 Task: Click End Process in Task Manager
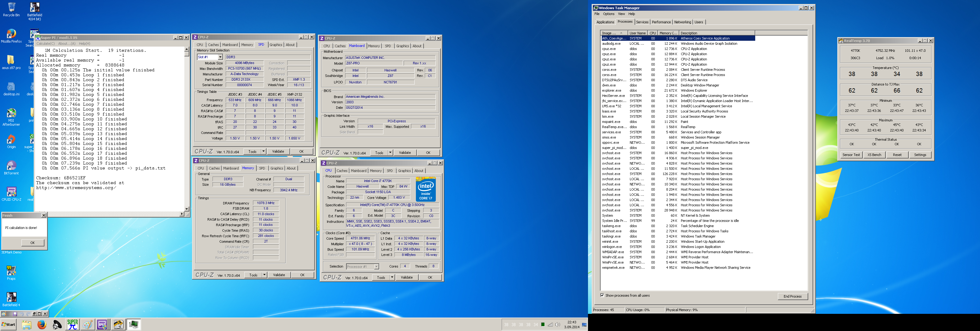[x=793, y=296]
